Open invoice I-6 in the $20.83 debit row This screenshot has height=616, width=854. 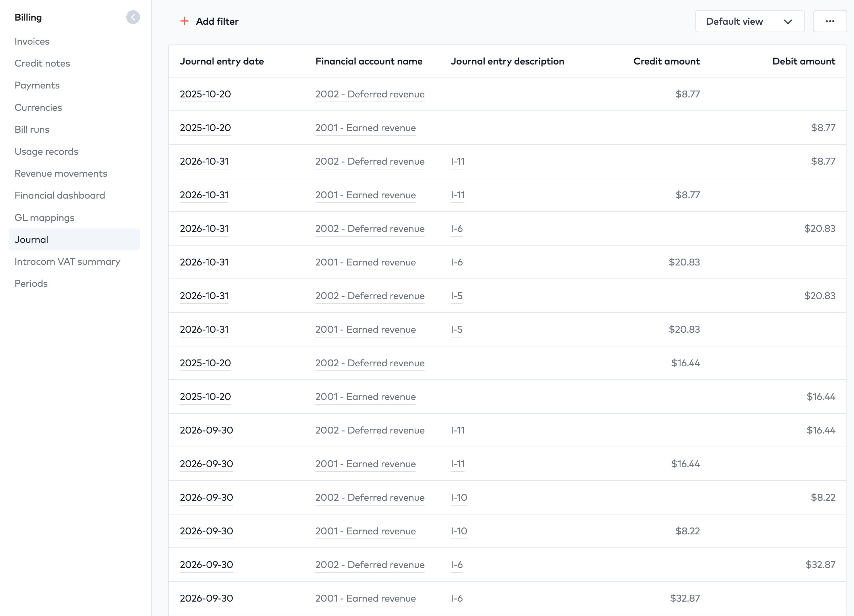[x=457, y=229]
